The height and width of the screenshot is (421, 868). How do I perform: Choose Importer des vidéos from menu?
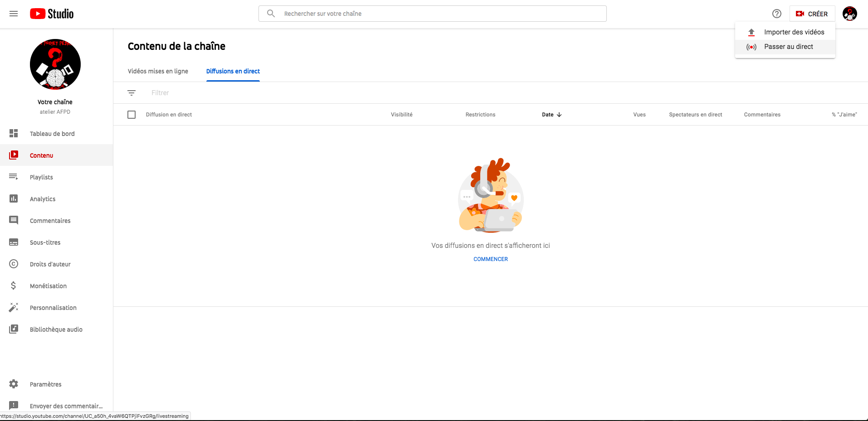794,32
